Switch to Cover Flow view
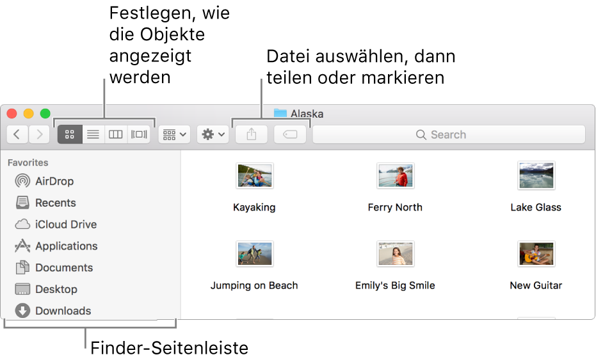596x364 pixels. 139,134
